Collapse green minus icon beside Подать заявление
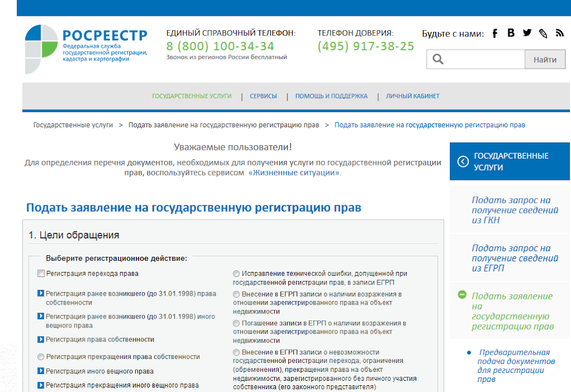Image resolution: width=571 pixels, height=392 pixels. pos(462,294)
